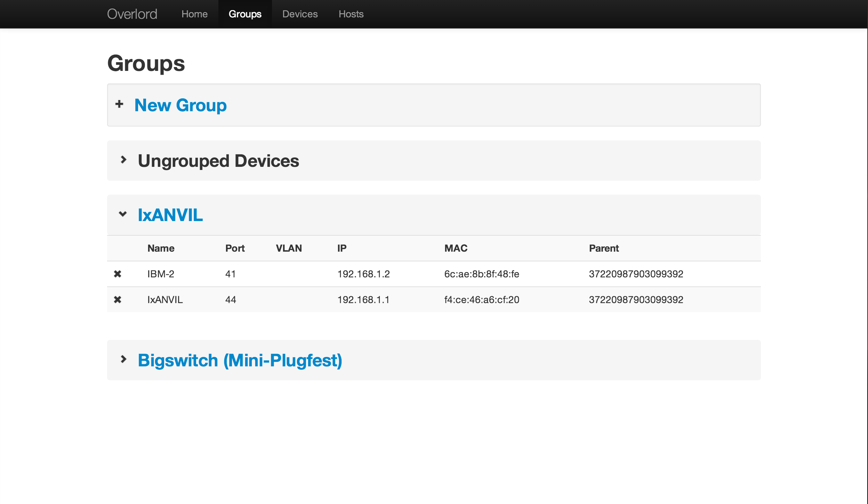Click the IxANVIL group title link
The height and width of the screenshot is (504, 868).
pos(170,215)
